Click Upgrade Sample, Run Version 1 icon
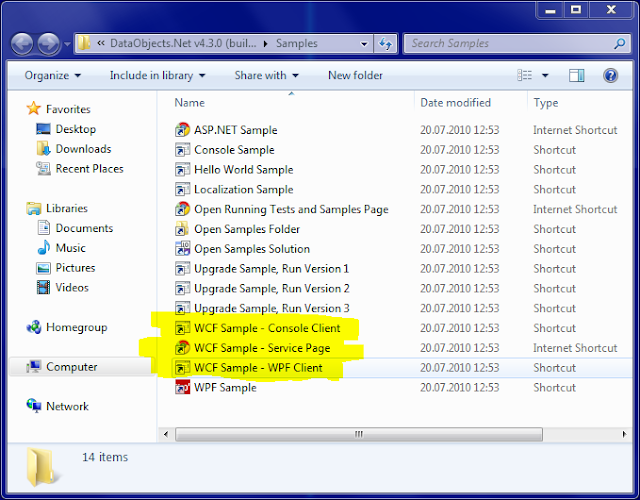Image resolution: width=640 pixels, height=500 pixels. point(182,269)
